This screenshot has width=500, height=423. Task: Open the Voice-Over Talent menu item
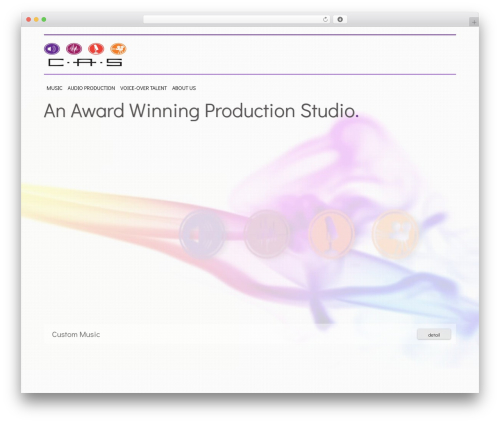[143, 88]
